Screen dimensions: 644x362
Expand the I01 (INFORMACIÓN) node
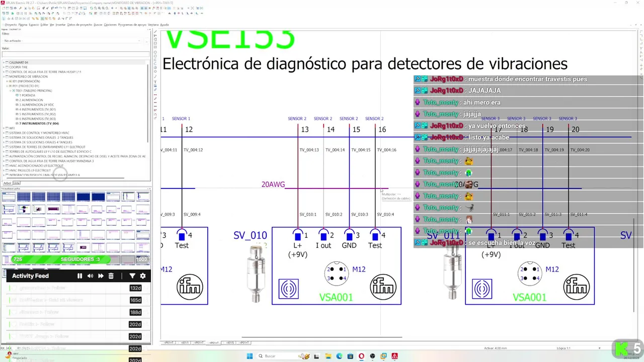7,81
